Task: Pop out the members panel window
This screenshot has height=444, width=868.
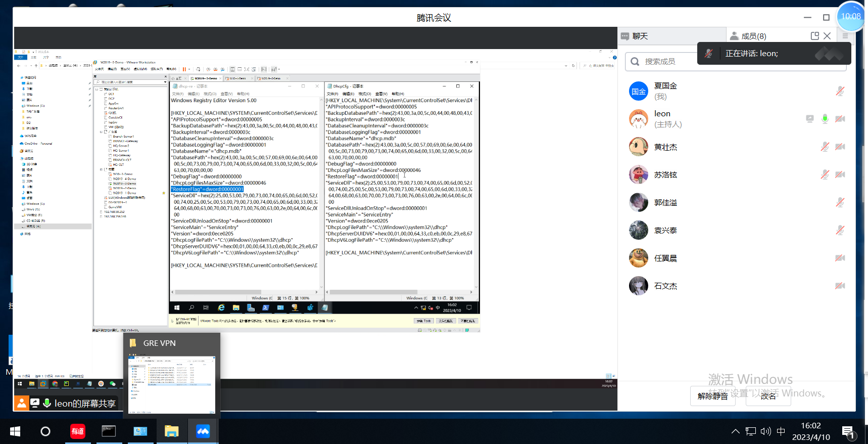Action: (815, 36)
